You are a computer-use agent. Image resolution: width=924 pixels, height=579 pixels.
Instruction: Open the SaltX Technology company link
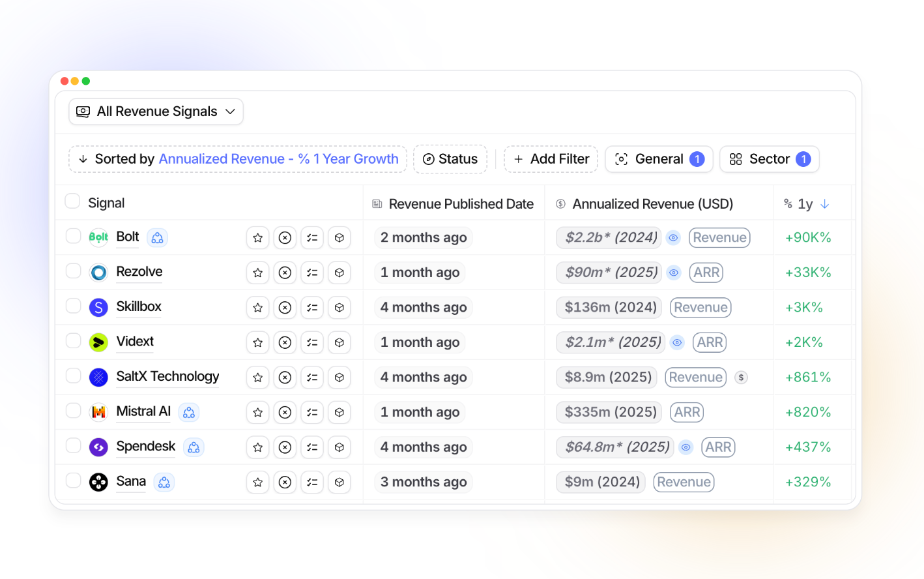pyautogui.click(x=167, y=376)
